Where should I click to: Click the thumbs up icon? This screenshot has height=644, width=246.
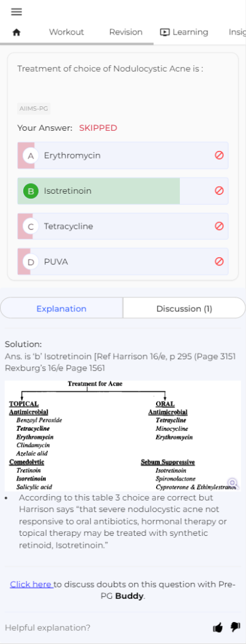tap(218, 627)
